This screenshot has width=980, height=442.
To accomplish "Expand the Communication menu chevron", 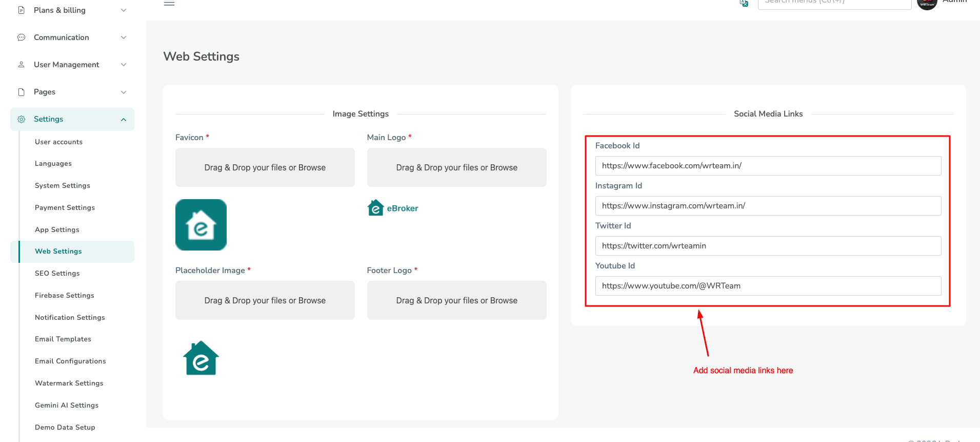I will click(124, 37).
